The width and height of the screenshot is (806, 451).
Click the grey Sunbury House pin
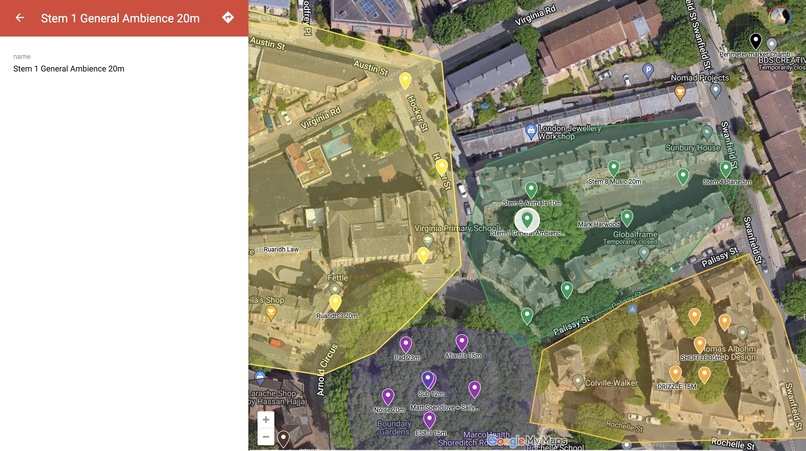707,133
